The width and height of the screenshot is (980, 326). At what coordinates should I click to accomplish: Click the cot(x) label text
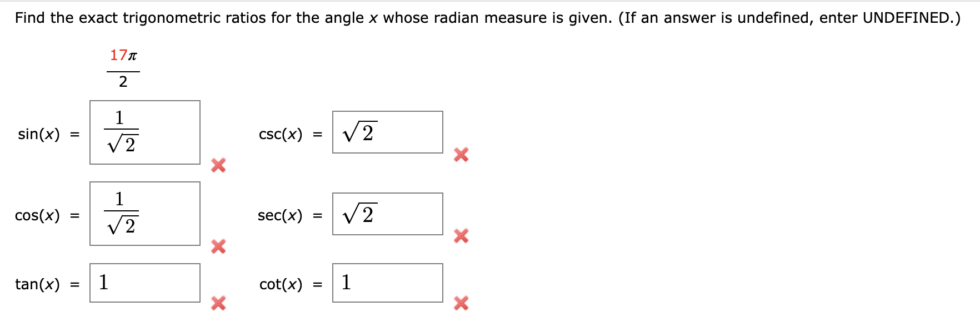point(280,285)
